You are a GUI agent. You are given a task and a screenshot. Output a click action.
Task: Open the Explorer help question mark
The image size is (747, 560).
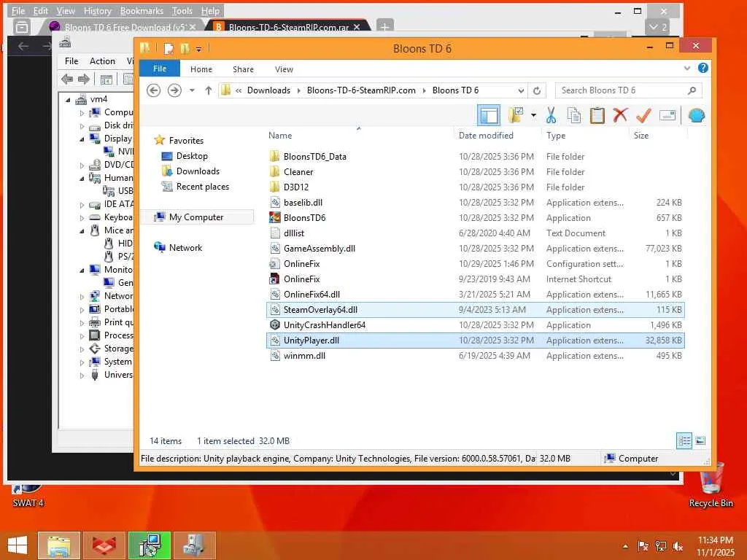click(703, 68)
